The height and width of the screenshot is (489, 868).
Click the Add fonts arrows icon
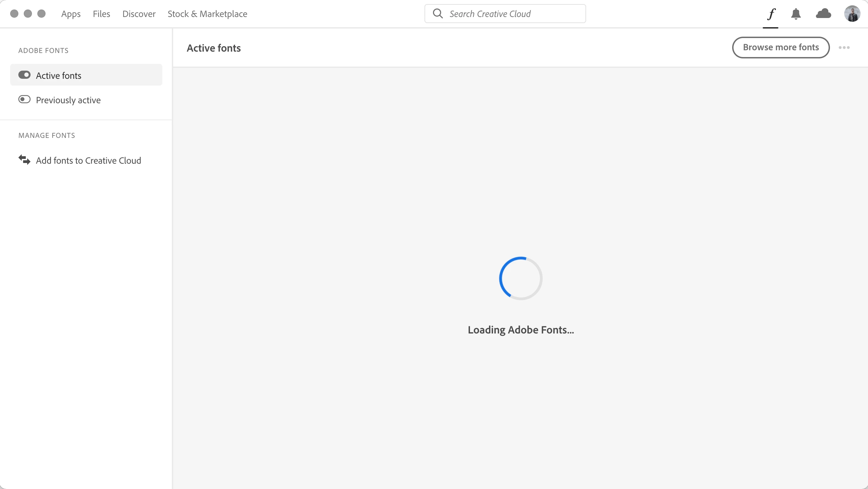(24, 159)
